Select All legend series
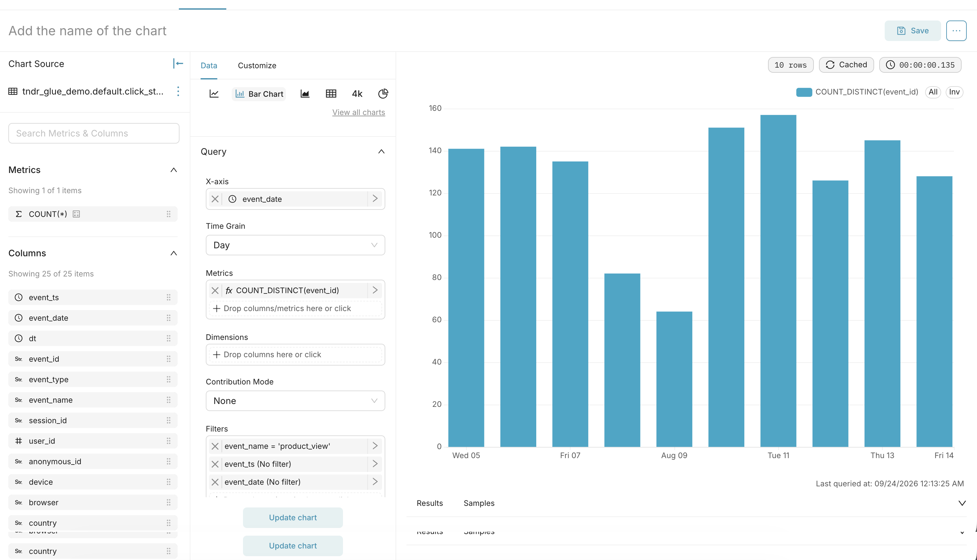The image size is (977, 560). 933,92
